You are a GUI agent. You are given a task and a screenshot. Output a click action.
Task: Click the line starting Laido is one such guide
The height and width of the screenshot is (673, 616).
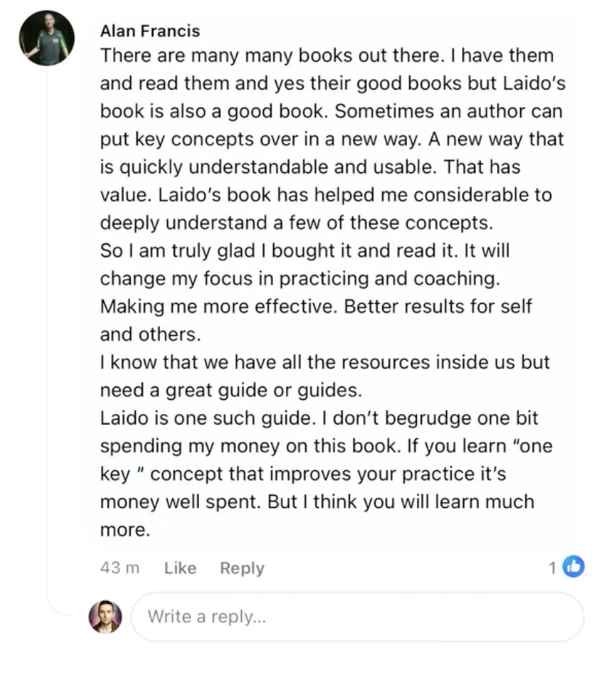[x=319, y=418]
